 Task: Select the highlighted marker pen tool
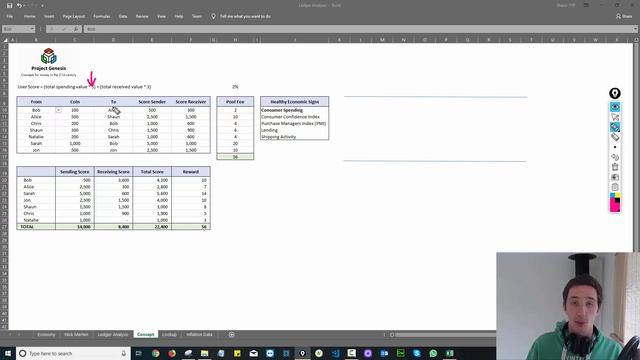pos(615,127)
